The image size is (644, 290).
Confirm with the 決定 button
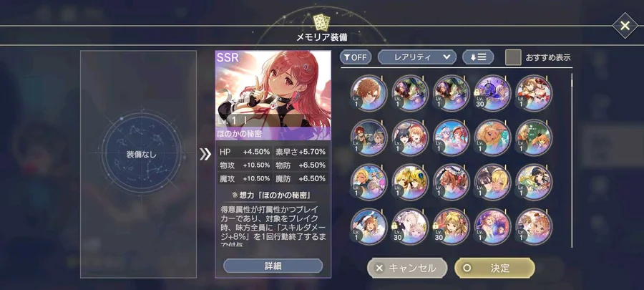tap(495, 269)
